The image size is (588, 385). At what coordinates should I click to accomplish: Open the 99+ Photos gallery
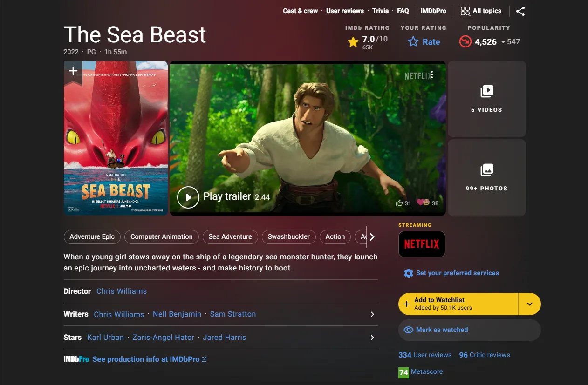(486, 177)
